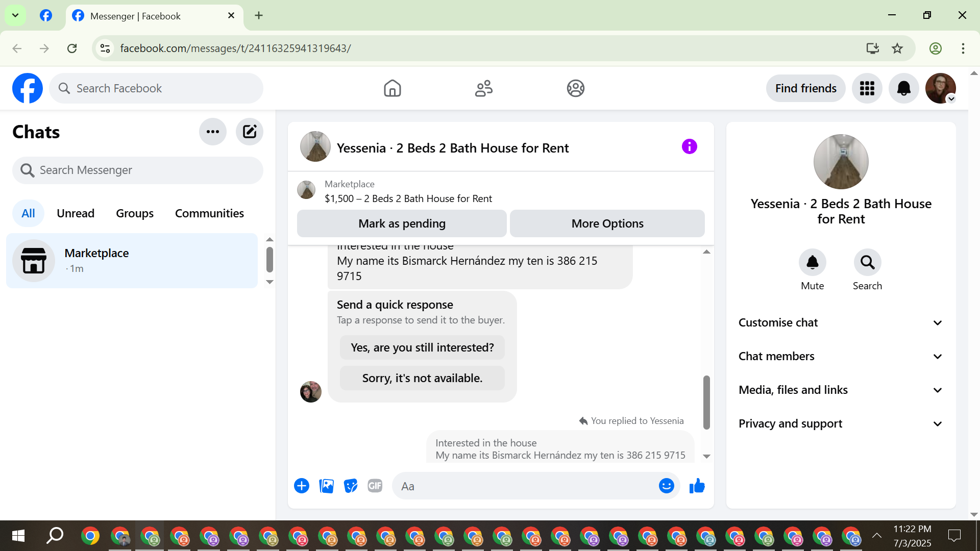Click the message thread scrollbar thumb
Viewport: 980px width, 551px height.
pyautogui.click(x=706, y=402)
